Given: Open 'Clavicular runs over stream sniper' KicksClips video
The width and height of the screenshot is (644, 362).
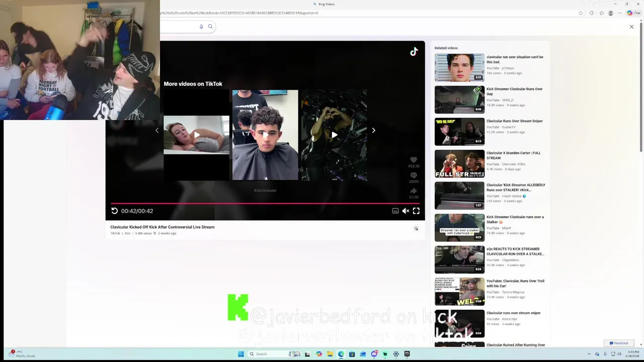Looking at the screenshot, I should coord(513,313).
